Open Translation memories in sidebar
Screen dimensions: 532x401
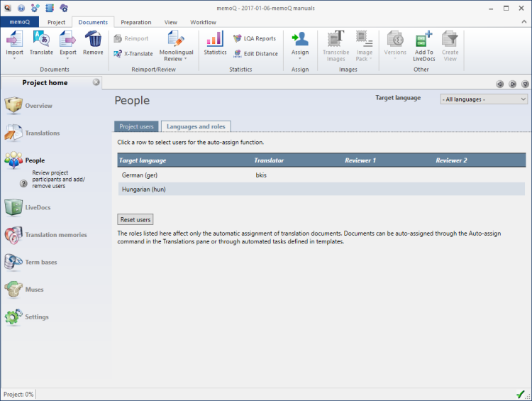coord(55,235)
